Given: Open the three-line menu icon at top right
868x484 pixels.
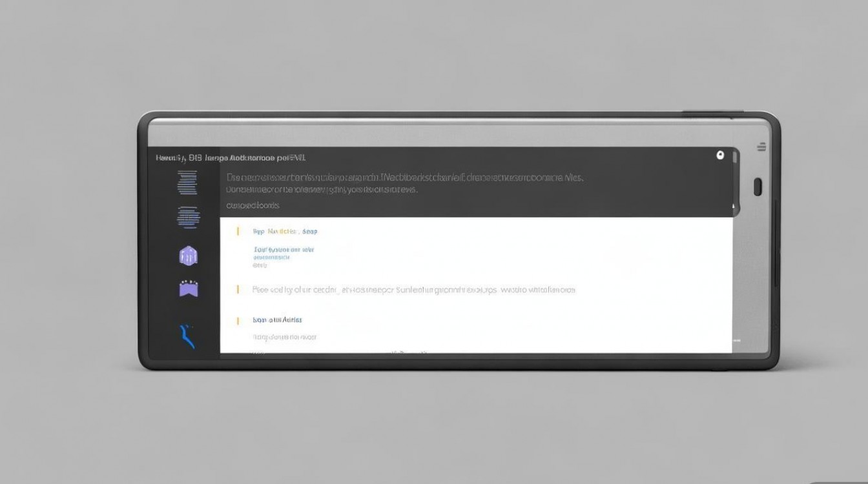Looking at the screenshot, I should tap(761, 147).
